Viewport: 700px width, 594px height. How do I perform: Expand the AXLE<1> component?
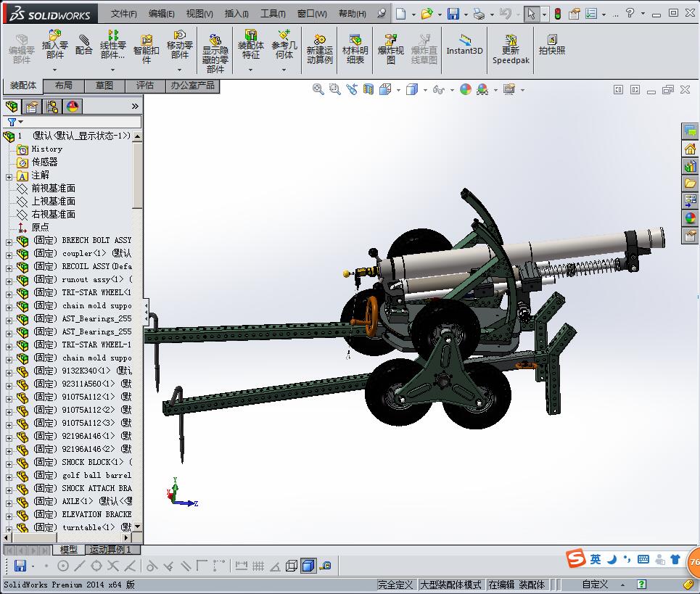tap(9, 504)
